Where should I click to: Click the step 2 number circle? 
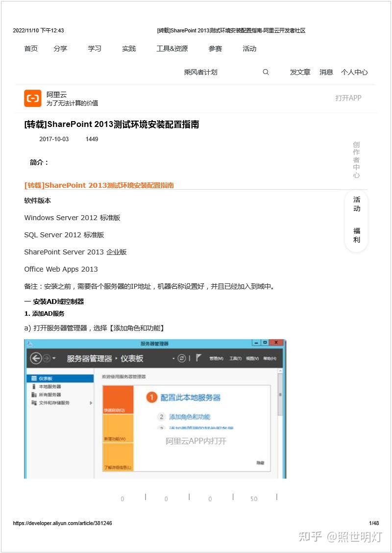(x=161, y=417)
